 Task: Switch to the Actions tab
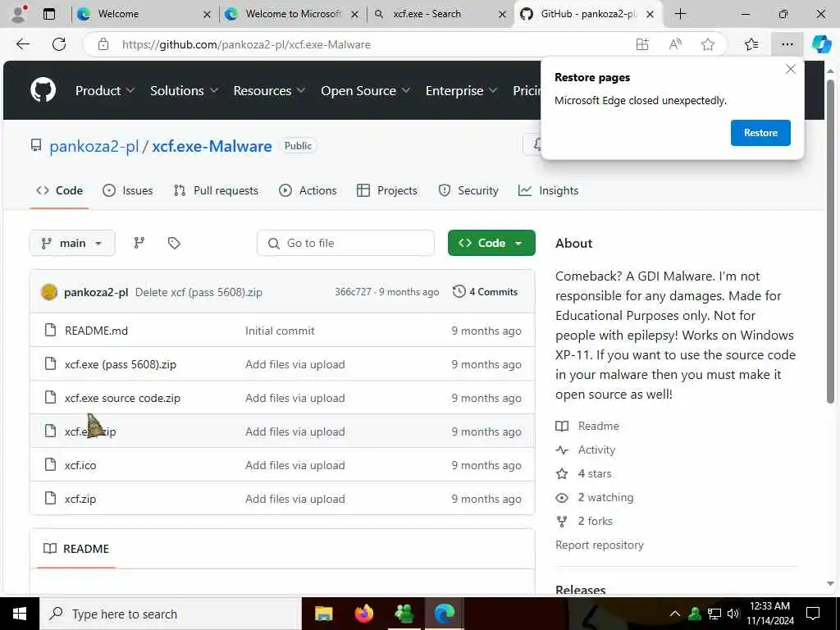pos(308,190)
